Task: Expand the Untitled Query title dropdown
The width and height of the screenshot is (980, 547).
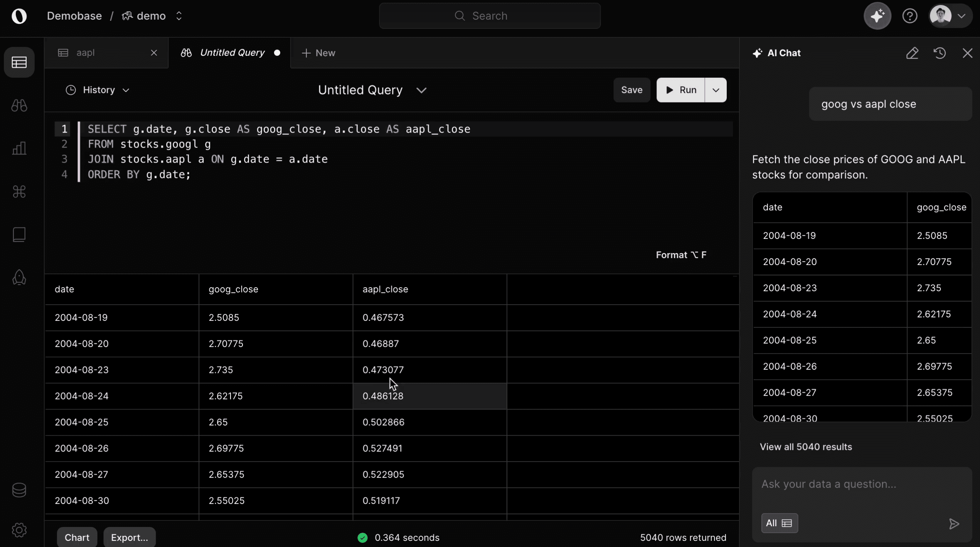Action: [x=421, y=90]
